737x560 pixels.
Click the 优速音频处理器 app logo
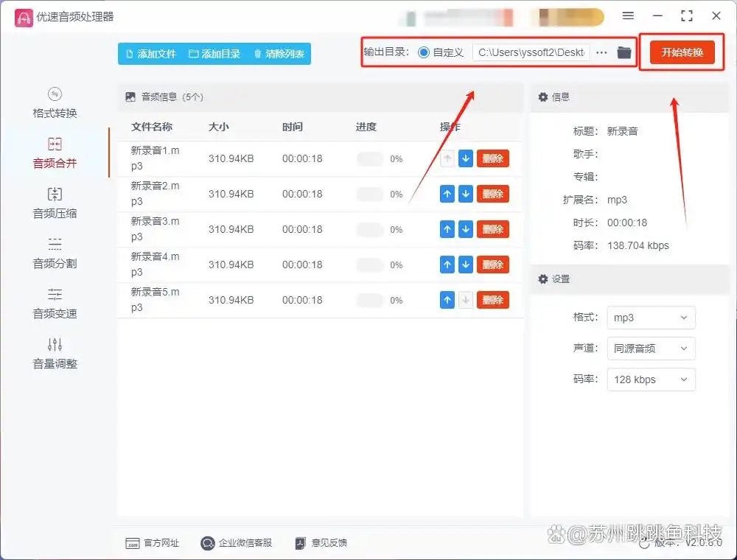(24, 18)
